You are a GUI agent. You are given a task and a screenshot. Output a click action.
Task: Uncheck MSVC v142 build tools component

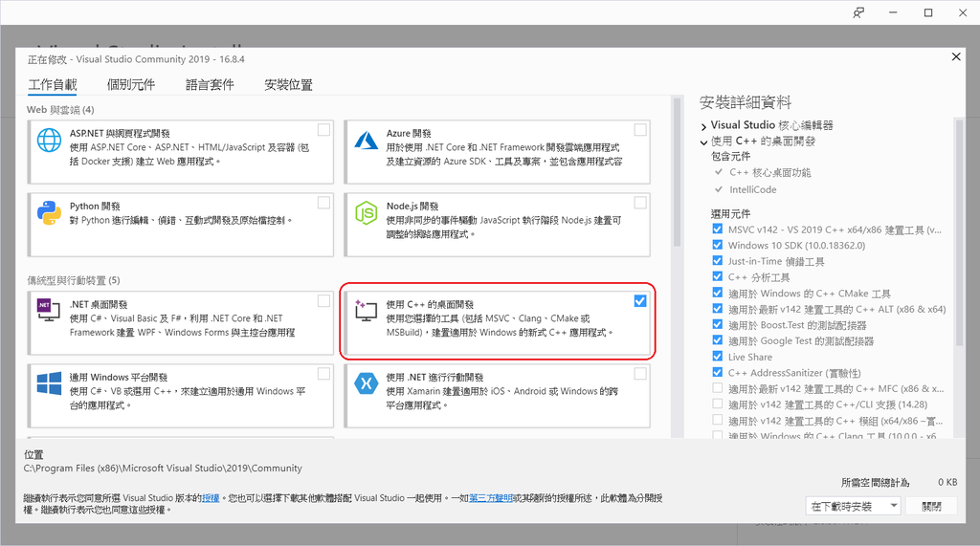(x=718, y=229)
